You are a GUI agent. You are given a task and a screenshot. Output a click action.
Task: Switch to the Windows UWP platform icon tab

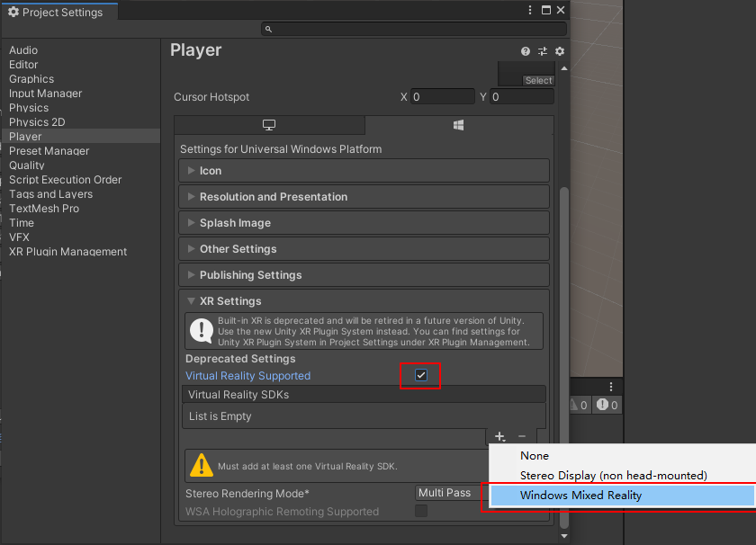pos(458,124)
